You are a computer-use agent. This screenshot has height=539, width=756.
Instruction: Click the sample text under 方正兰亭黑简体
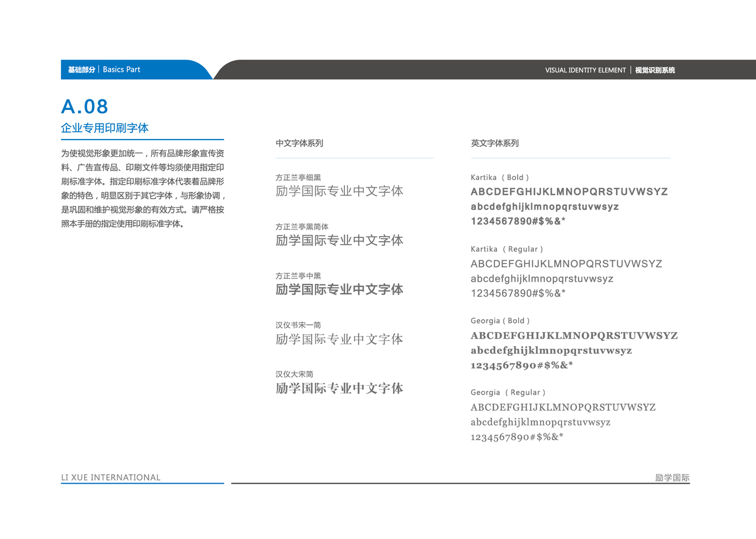click(339, 241)
